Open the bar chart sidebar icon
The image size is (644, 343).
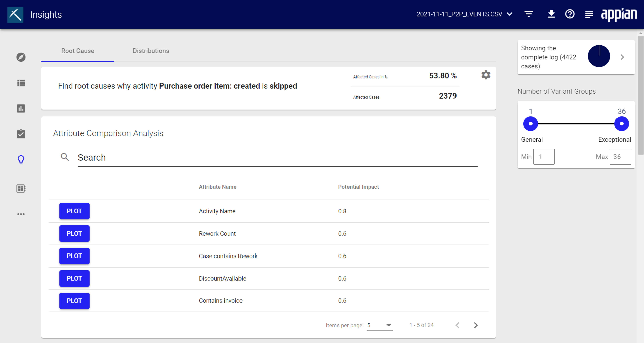[21, 108]
